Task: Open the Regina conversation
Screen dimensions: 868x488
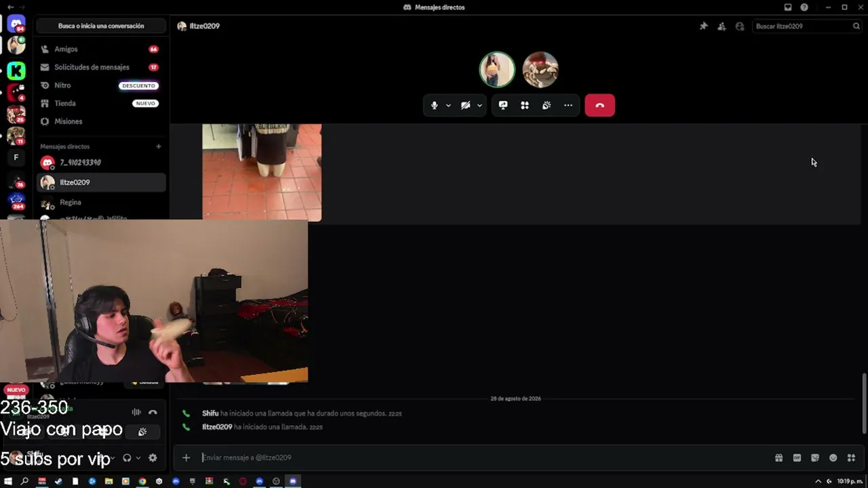Action: tap(101, 202)
